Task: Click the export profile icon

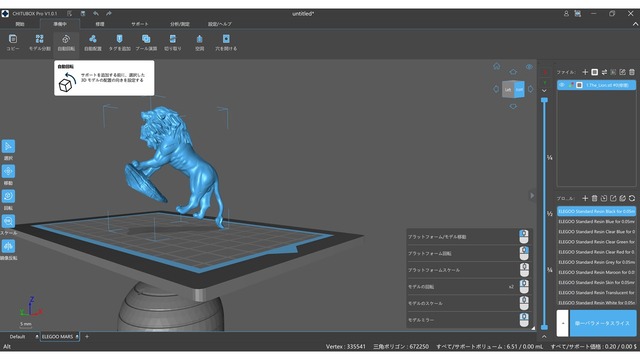Action: (x=613, y=198)
